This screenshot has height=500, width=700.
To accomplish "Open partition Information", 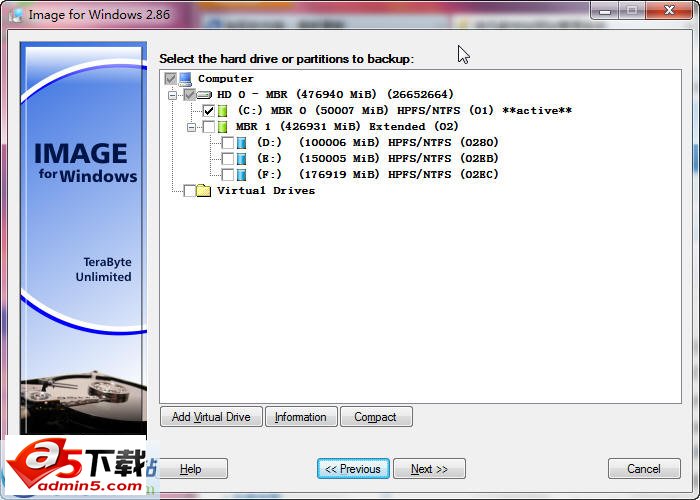I will tap(301, 417).
